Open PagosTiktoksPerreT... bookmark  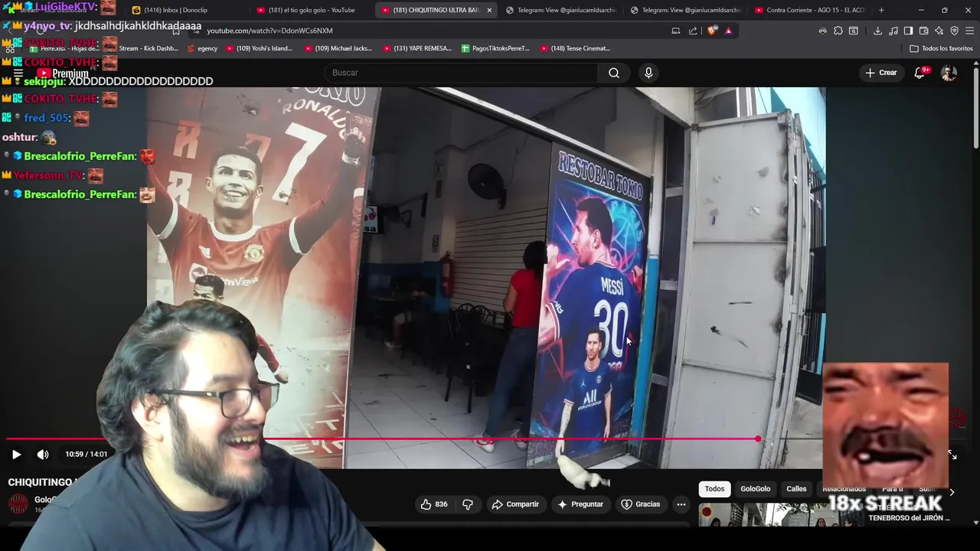click(x=495, y=48)
